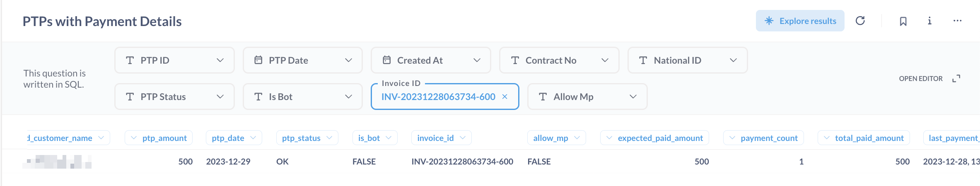Bookmark this question
This screenshot has width=980, height=186.
click(x=903, y=21)
